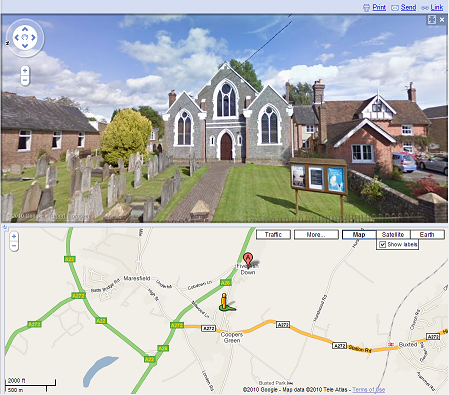Viewport: 449px width, 395px height.
Task: Open the Terms of Use link
Action: coord(368,389)
